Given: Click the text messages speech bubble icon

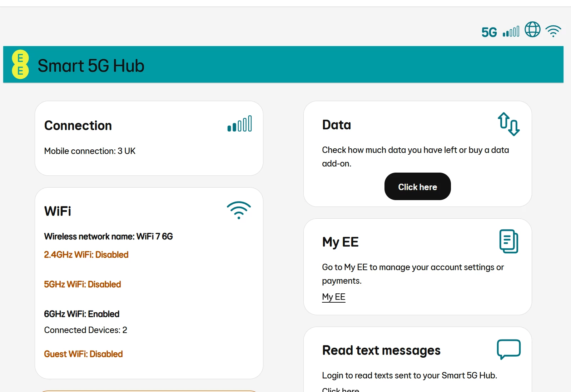Looking at the screenshot, I should pyautogui.click(x=509, y=349).
